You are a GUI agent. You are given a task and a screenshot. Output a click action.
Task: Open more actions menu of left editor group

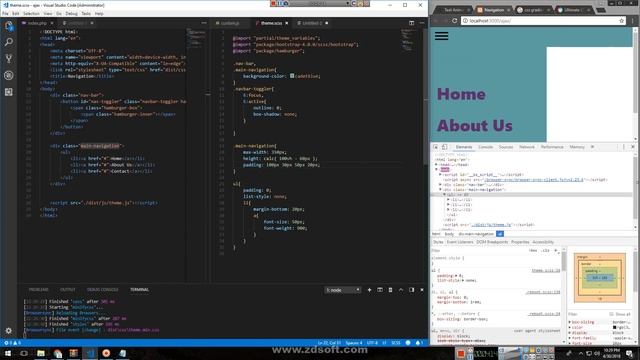(204, 23)
